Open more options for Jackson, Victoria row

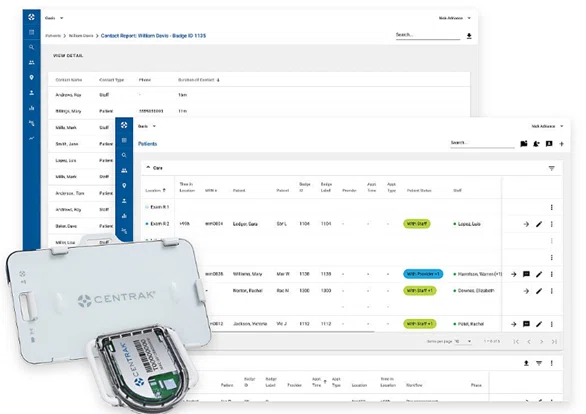(552, 324)
